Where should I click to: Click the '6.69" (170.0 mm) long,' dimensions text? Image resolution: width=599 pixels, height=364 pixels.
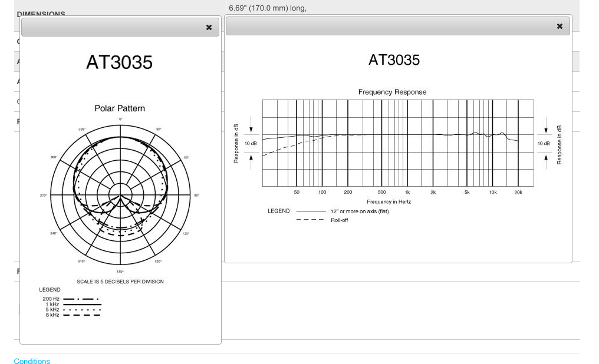[x=268, y=8]
